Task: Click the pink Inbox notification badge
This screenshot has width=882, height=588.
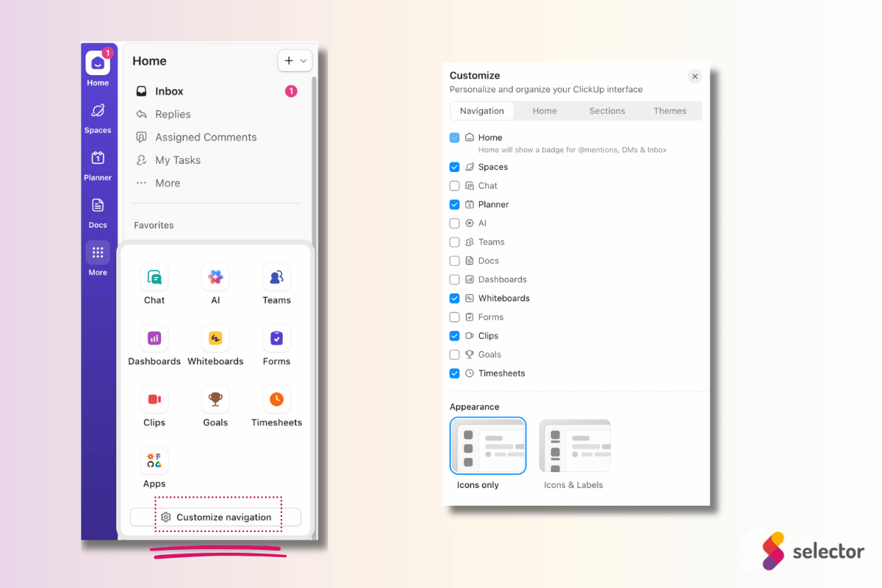Action: click(x=291, y=91)
